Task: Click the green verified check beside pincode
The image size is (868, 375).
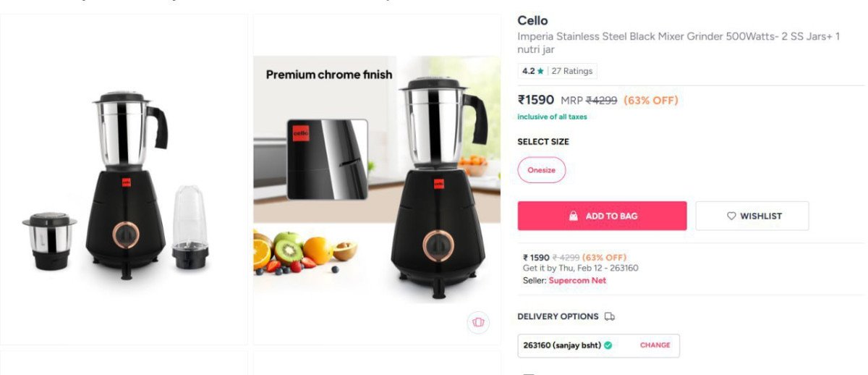Action: coord(608,345)
